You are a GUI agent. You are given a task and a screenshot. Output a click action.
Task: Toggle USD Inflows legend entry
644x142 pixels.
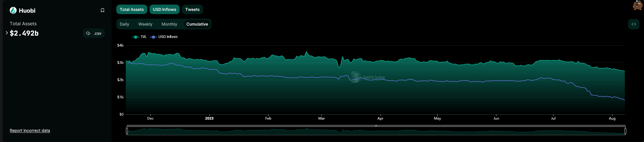(x=164, y=37)
